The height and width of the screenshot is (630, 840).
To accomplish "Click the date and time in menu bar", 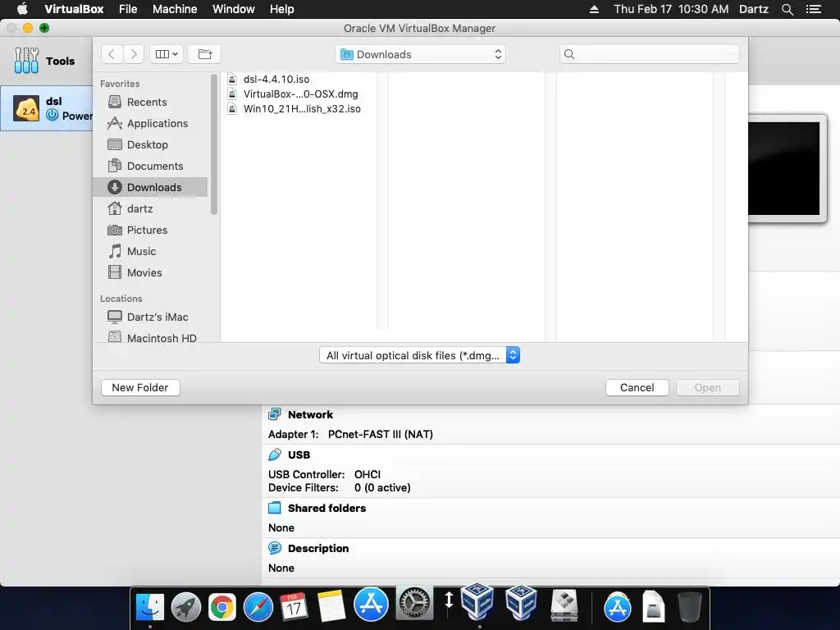I will click(x=671, y=9).
